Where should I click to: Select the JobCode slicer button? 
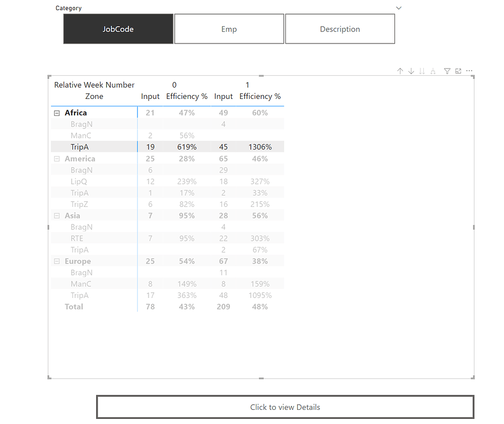[x=118, y=28]
